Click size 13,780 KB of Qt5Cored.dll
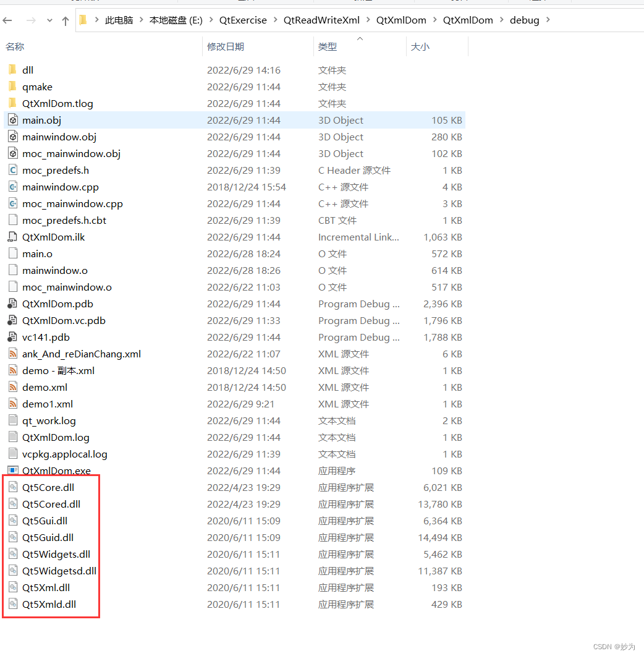This screenshot has height=656, width=644. 440,504
